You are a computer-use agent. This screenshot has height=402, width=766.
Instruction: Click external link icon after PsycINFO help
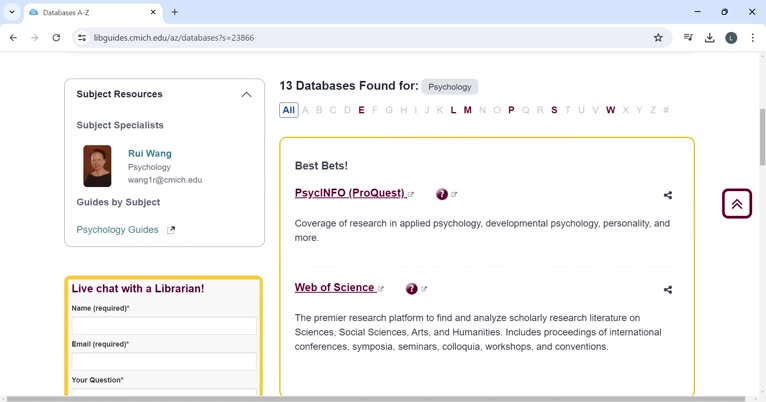[454, 194]
